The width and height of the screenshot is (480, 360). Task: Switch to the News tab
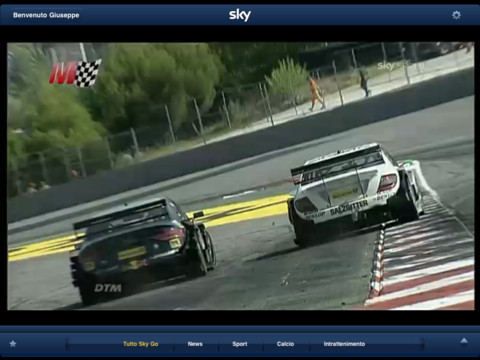pyautogui.click(x=195, y=344)
